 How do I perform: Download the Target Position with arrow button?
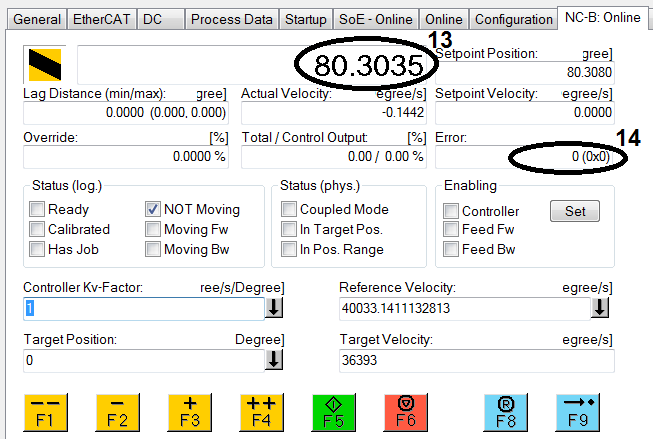coord(274,359)
